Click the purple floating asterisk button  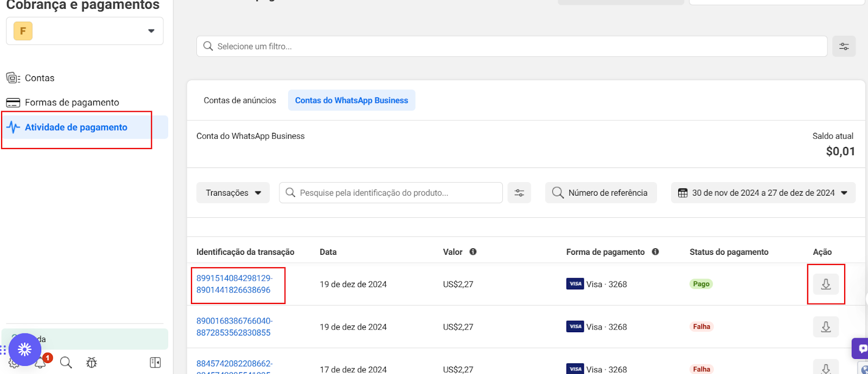(x=24, y=350)
